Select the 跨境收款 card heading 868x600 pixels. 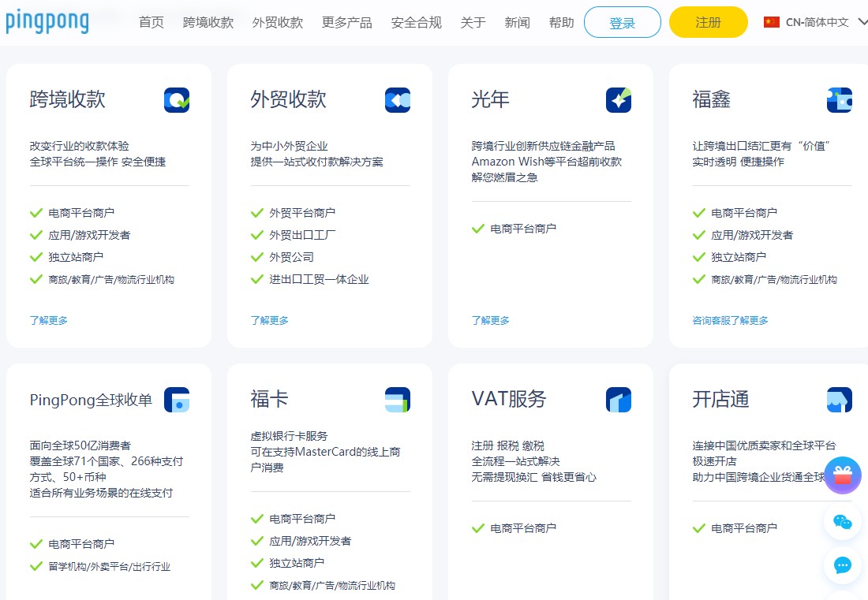(x=68, y=99)
